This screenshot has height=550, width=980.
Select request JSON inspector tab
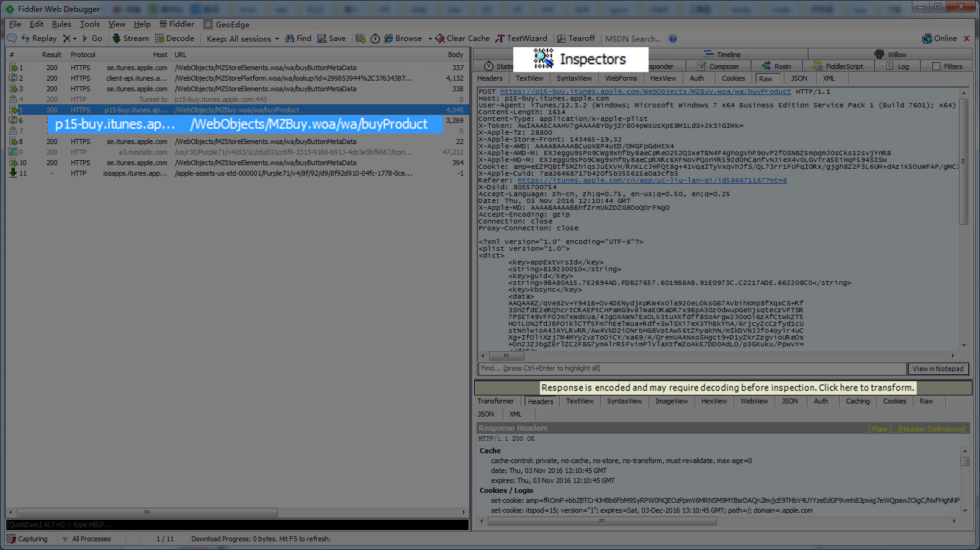pyautogui.click(x=799, y=78)
